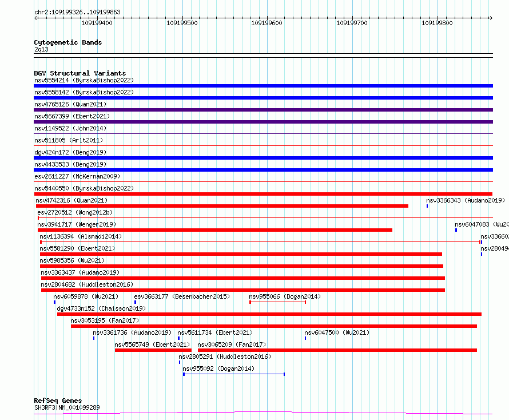Click dgv424n172 (Deng2019) variant label
This screenshot has height=420, width=509.
(70, 152)
